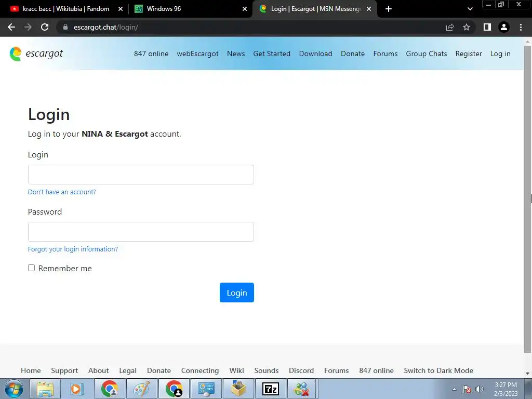Switch to the kracc bacc Wikitubia tab
The image size is (532, 399).
point(66,9)
